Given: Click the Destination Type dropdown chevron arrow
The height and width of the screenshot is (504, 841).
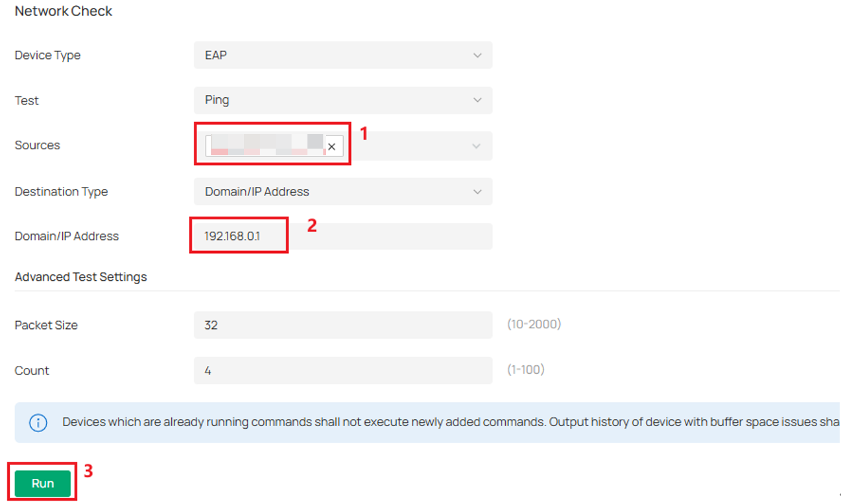Looking at the screenshot, I should pos(477,192).
